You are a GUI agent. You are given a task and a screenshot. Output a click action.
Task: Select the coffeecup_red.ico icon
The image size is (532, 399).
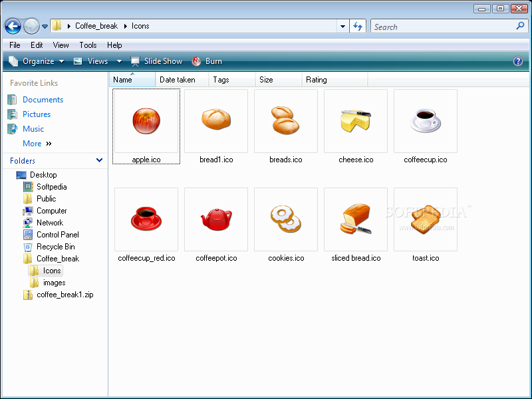pyautogui.click(x=146, y=219)
